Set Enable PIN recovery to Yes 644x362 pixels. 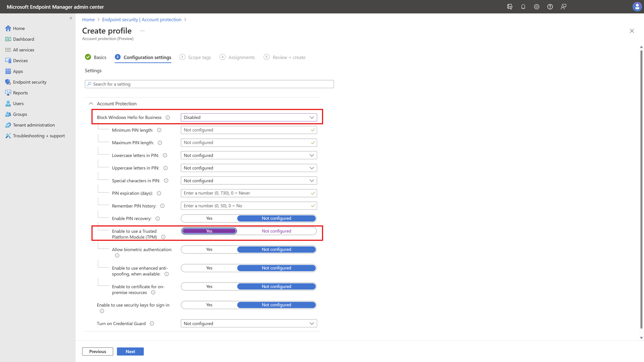(209, 219)
